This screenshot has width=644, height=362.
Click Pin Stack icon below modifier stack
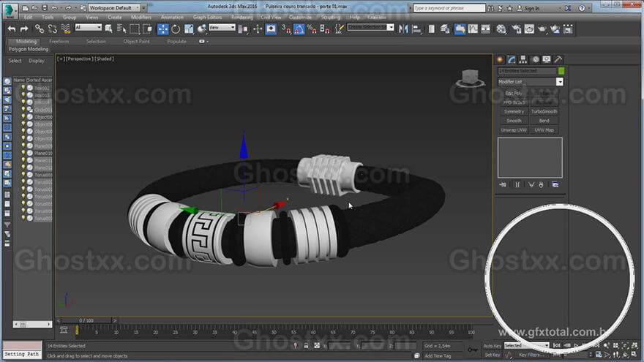[x=503, y=185]
